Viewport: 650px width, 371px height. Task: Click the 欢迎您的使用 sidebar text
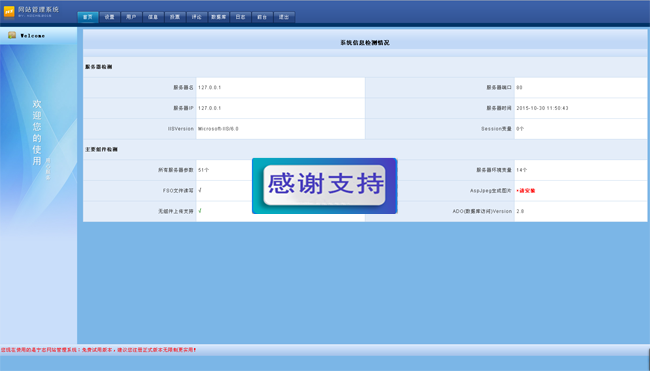pyautogui.click(x=37, y=132)
